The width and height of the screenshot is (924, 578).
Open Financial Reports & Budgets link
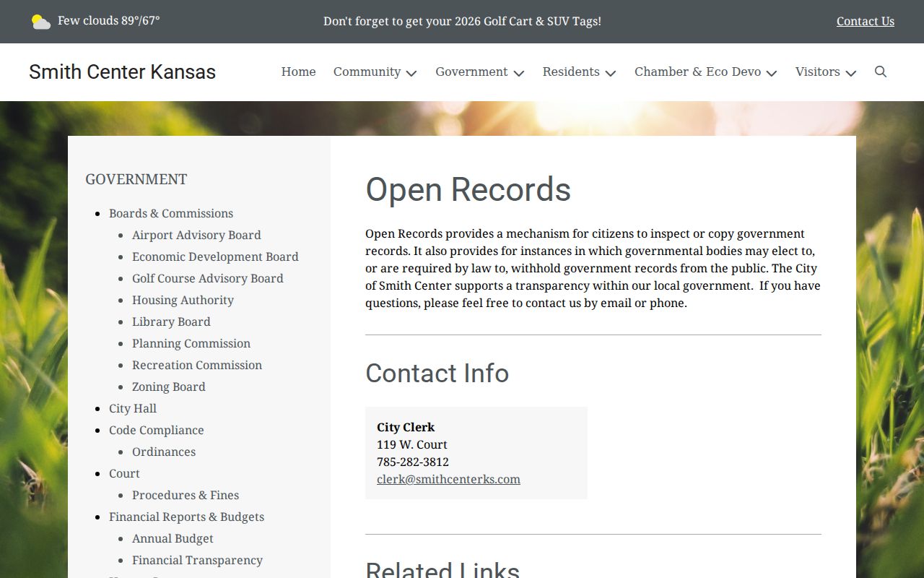coord(186,517)
